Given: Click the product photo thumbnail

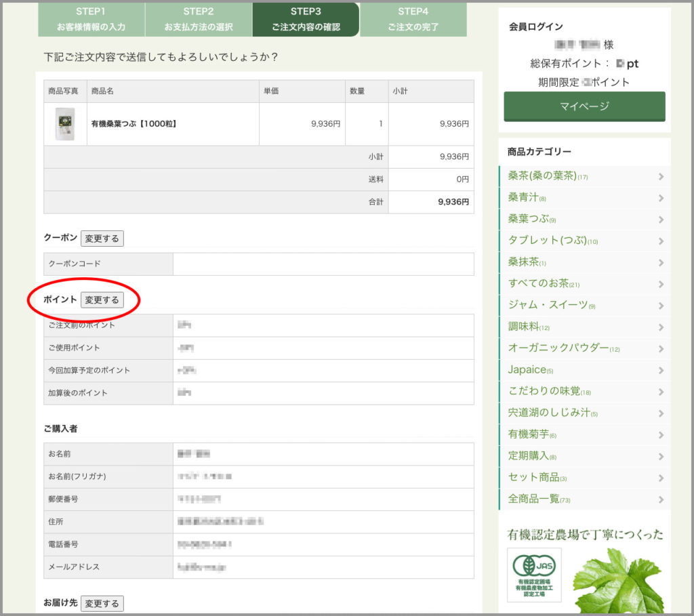Looking at the screenshot, I should click(x=65, y=124).
